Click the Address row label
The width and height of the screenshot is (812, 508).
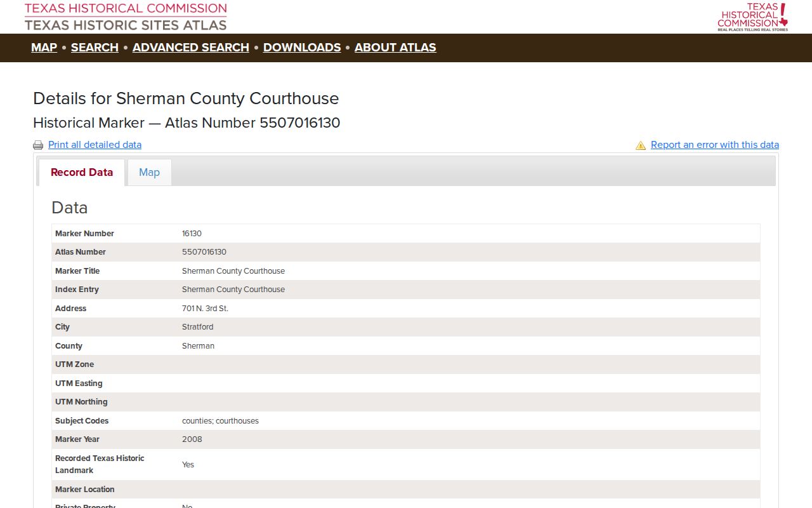point(70,309)
